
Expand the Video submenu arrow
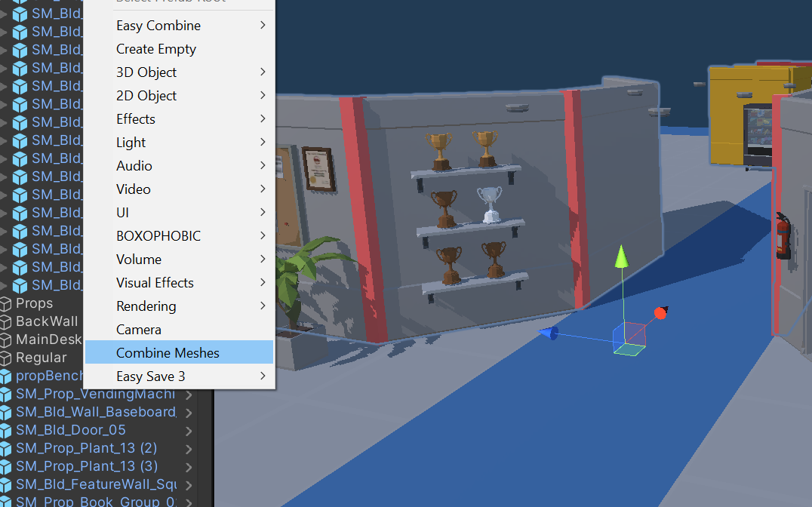click(263, 189)
